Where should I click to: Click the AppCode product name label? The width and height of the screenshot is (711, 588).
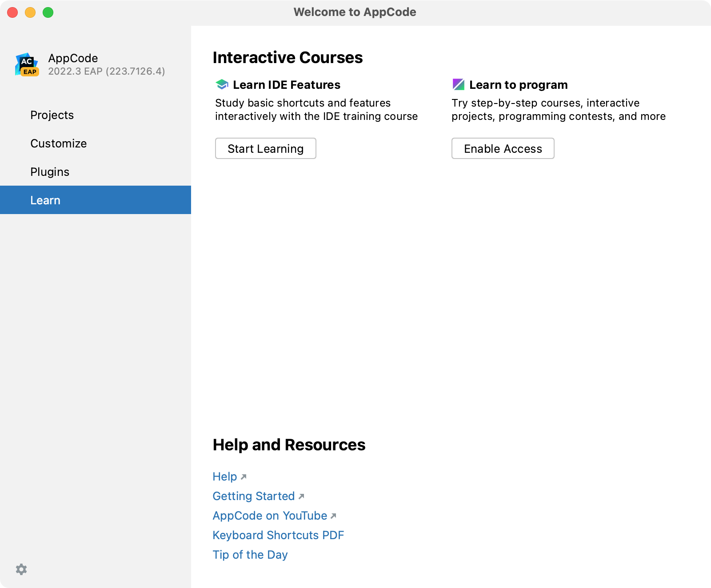coord(73,58)
